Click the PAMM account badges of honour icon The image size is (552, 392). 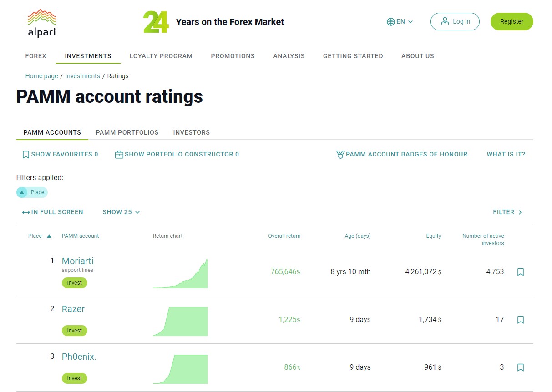tap(341, 154)
